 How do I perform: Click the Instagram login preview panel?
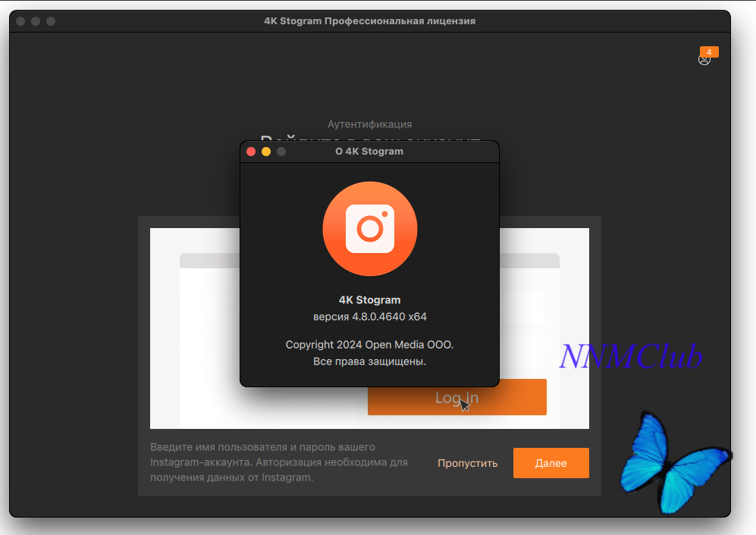tap(369, 328)
